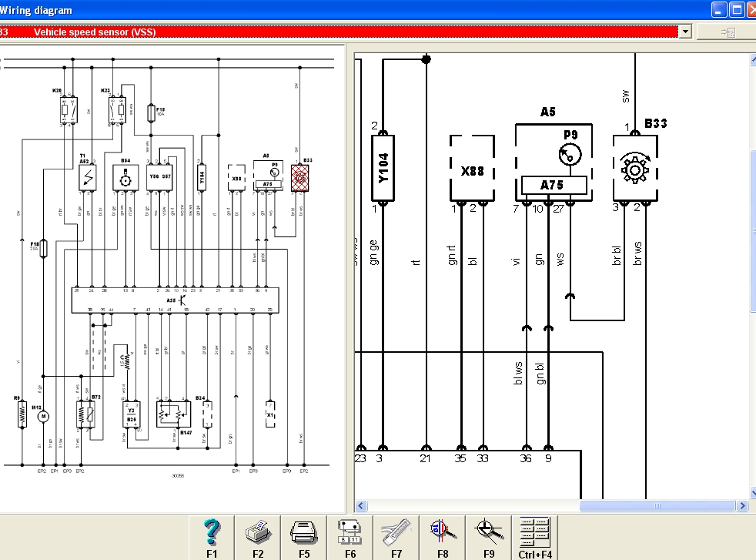Click the X88 connector box
Viewport: 756px width, 560px height.
tap(472, 168)
